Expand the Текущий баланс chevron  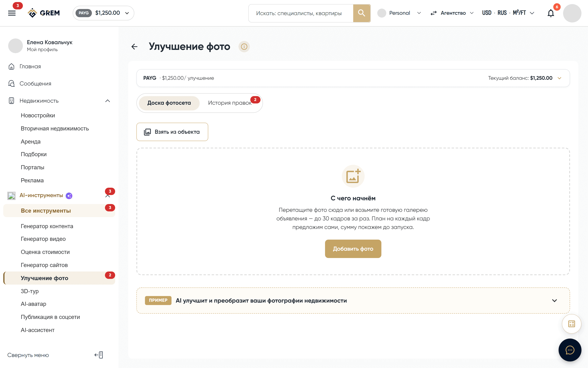[x=559, y=78]
